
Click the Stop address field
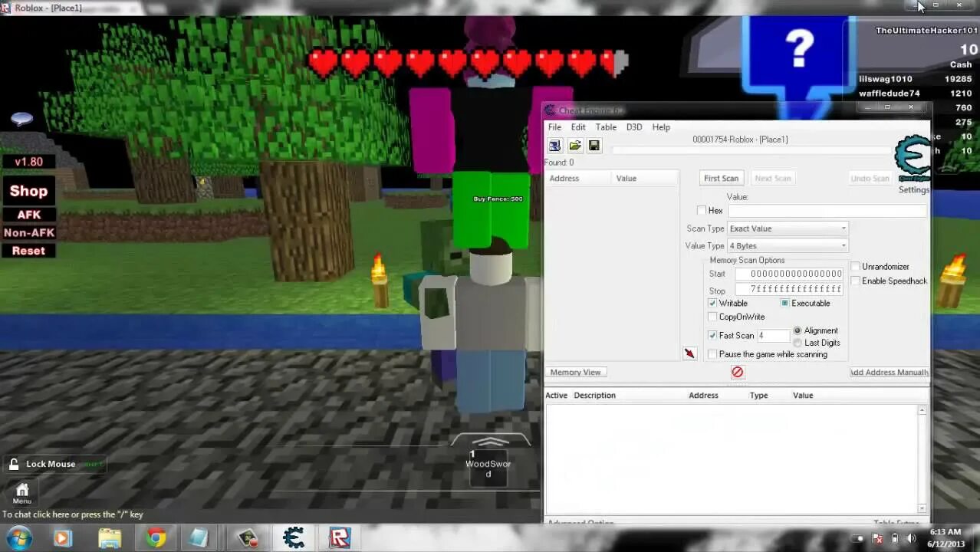(789, 289)
